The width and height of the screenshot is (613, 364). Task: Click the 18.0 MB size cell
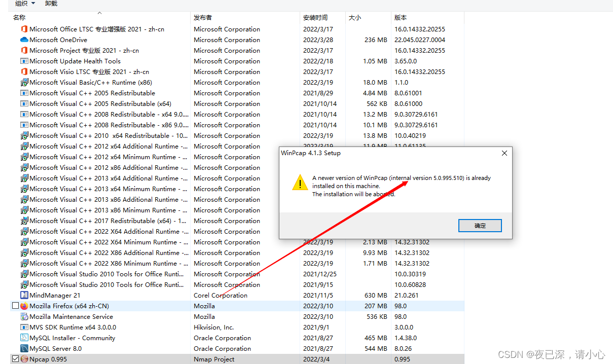coord(375,82)
